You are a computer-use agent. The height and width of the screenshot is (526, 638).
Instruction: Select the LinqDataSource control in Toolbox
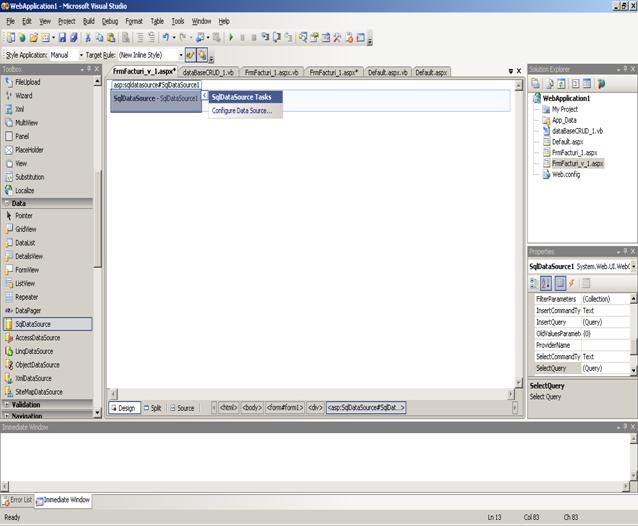(47, 351)
